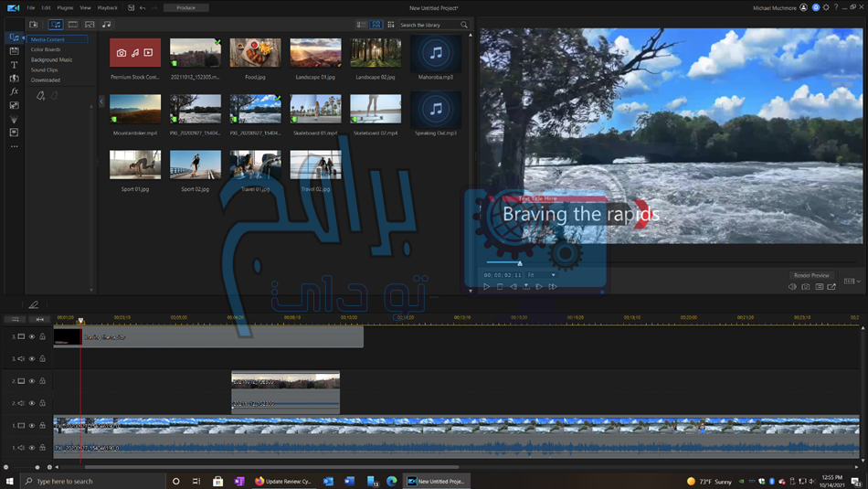Screen dimensions: 868x489
Task: Open the Plugins menu
Action: [65, 7]
